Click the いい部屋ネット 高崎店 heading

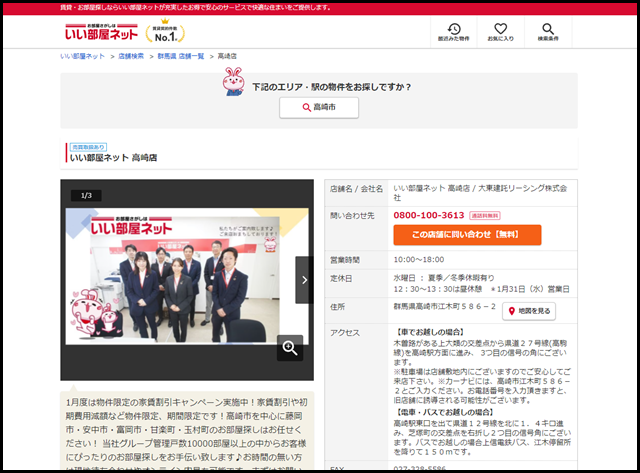[113, 158]
